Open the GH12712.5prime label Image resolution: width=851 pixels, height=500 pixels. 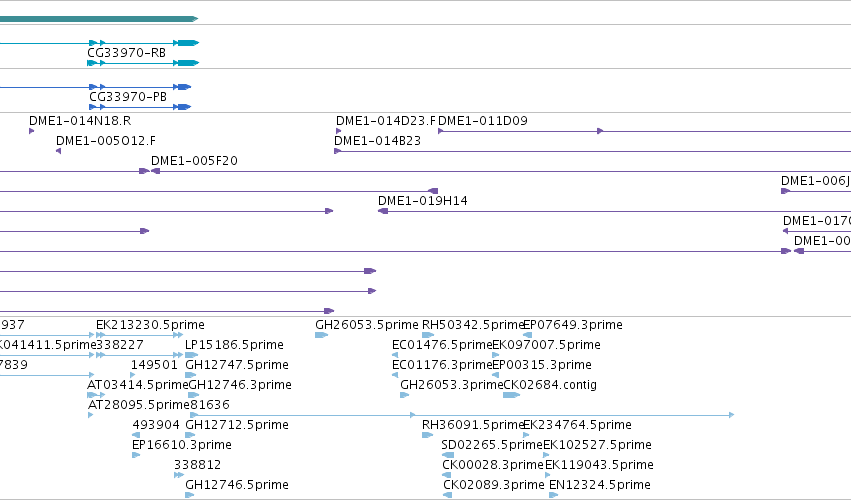pos(237,425)
